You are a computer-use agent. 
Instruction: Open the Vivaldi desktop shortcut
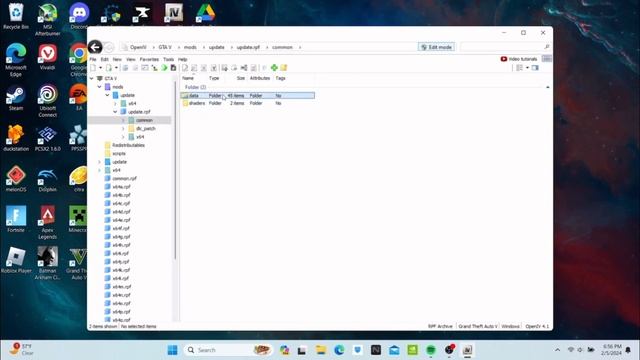[47, 57]
